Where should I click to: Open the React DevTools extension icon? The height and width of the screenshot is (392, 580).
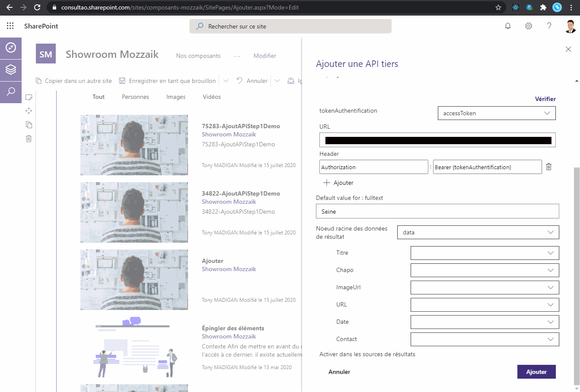516,7
